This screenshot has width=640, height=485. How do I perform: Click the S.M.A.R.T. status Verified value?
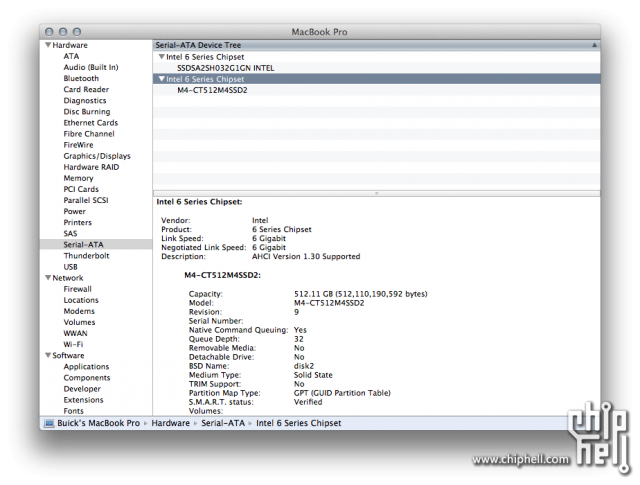pyautogui.click(x=308, y=402)
